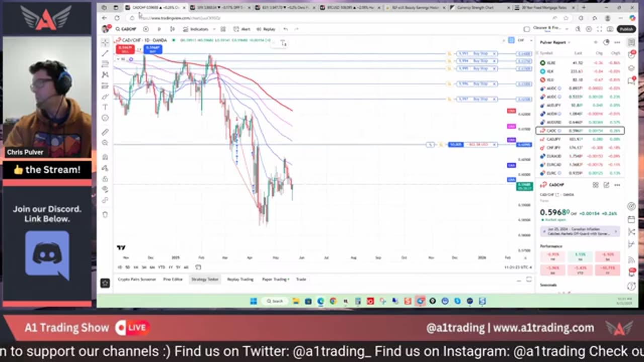Click the blue BUY price button
The width and height of the screenshot is (644, 362).
click(152, 49)
